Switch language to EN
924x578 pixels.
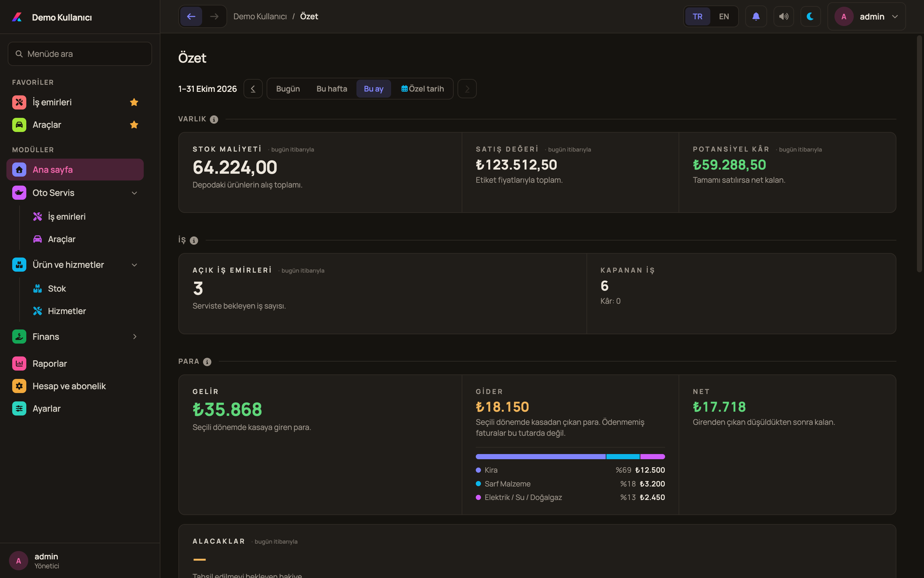click(x=723, y=16)
